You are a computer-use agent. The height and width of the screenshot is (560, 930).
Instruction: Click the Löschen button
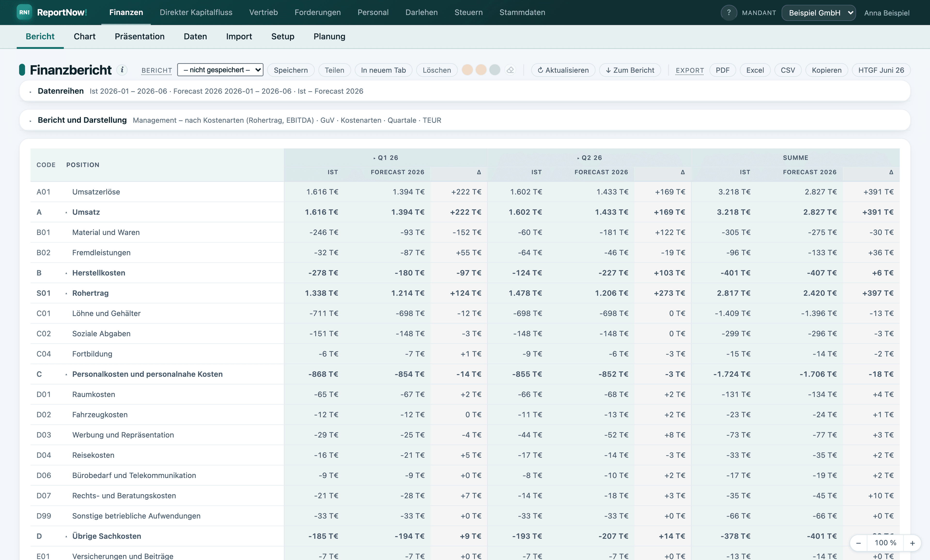[x=437, y=70]
